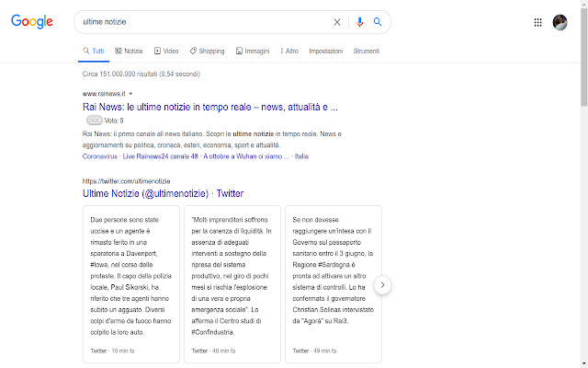
Task: Open 'A ottobre a Wuhan ci siamo' link
Action: coord(246,156)
